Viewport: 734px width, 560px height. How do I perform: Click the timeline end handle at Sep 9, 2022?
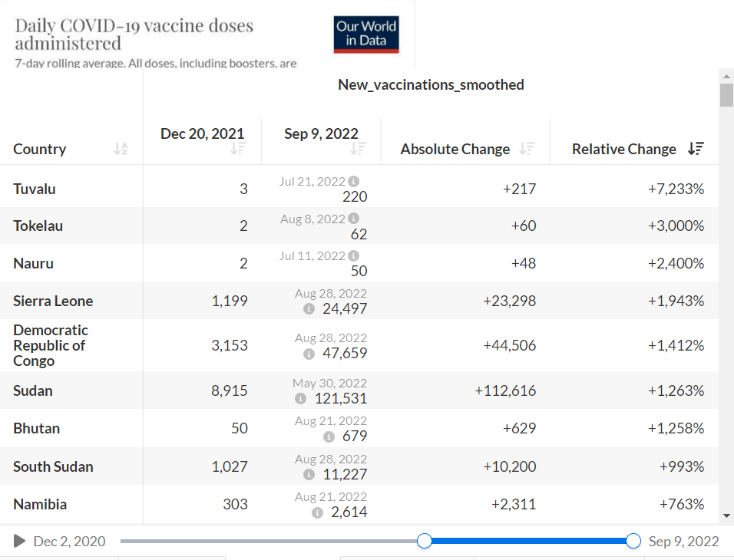(633, 541)
